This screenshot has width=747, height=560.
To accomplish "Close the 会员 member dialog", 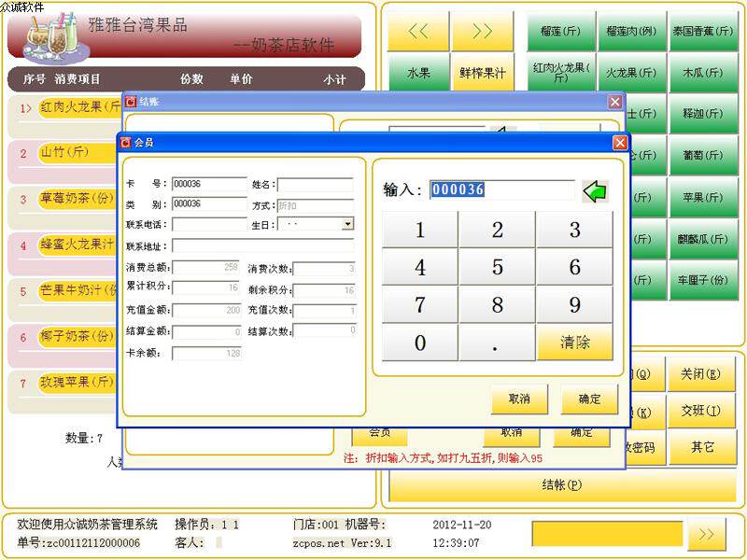I will [620, 143].
